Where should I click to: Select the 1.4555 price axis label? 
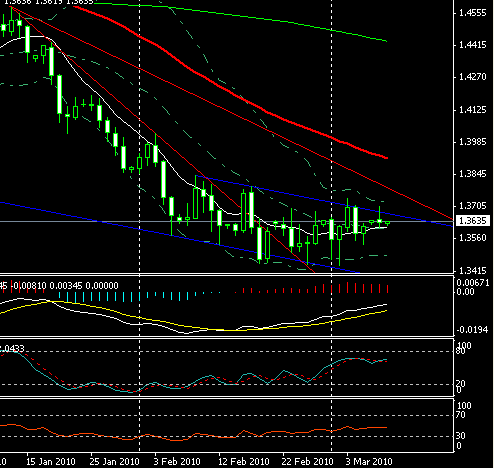[x=473, y=13]
